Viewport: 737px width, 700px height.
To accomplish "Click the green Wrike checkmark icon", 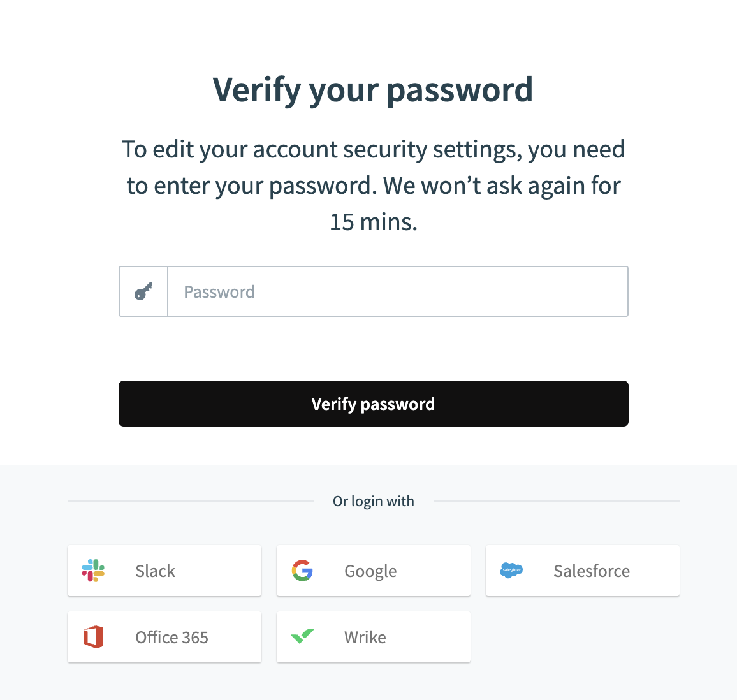I will (302, 636).
